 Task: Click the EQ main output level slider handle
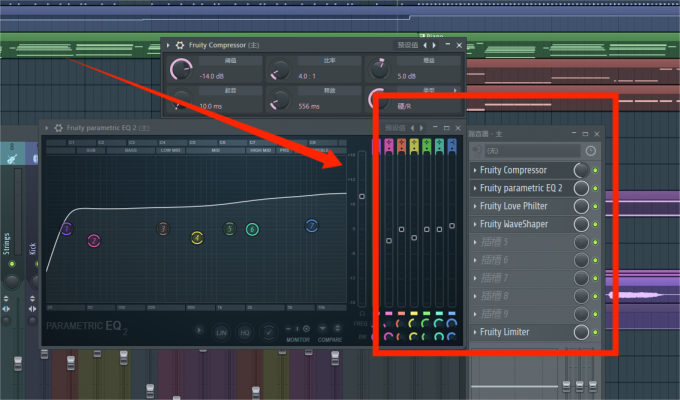[x=362, y=196]
